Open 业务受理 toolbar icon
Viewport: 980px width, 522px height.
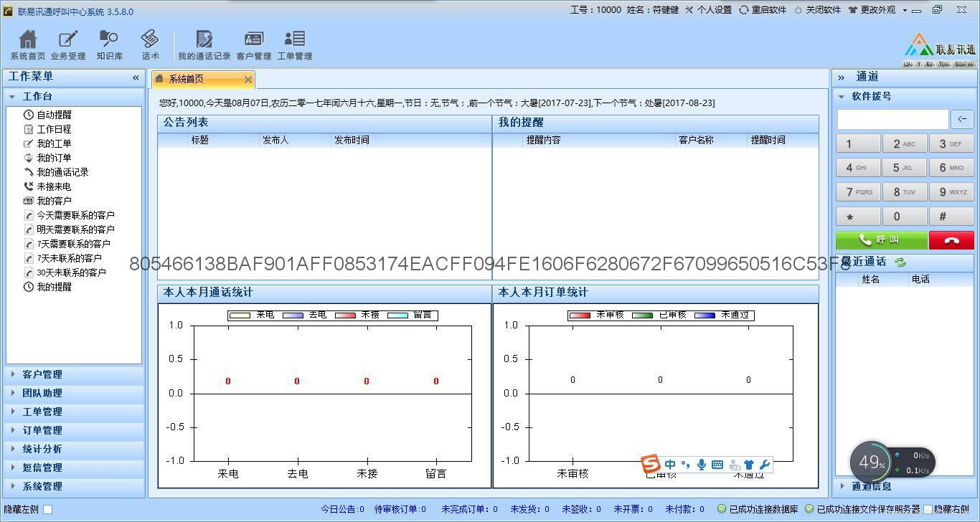pos(68,44)
